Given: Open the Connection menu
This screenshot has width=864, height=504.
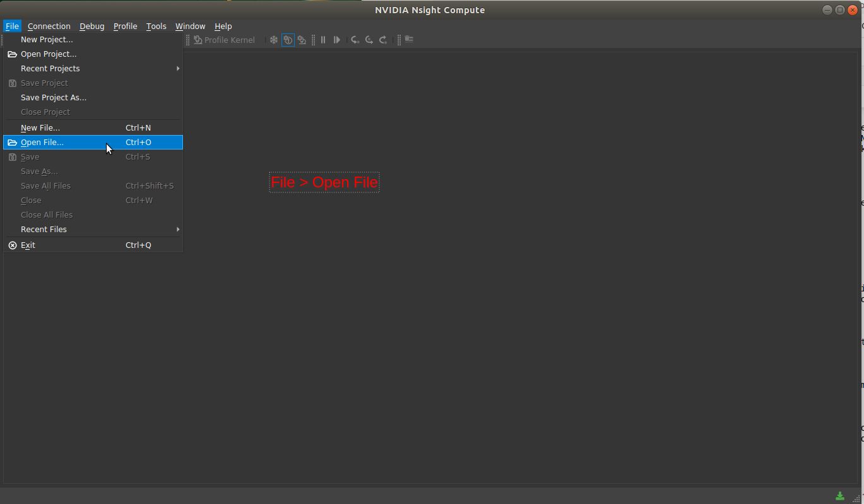Looking at the screenshot, I should coord(49,26).
